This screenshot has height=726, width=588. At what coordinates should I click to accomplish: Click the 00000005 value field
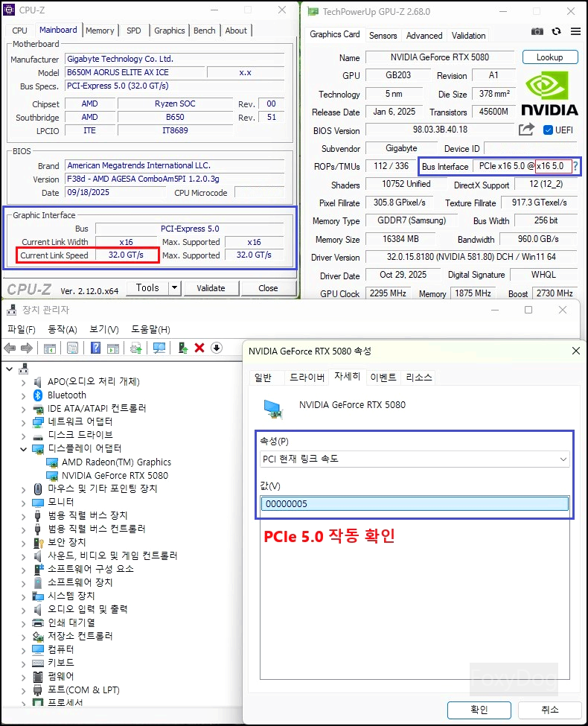pos(415,504)
